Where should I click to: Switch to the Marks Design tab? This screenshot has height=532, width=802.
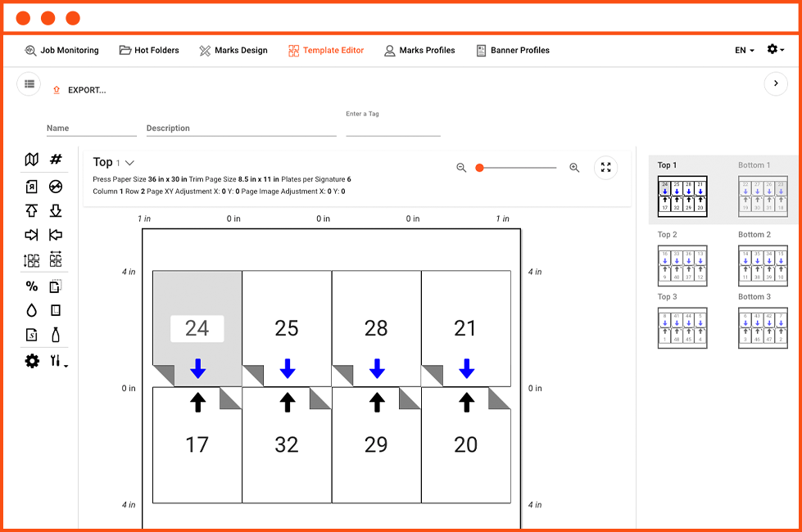(x=233, y=50)
